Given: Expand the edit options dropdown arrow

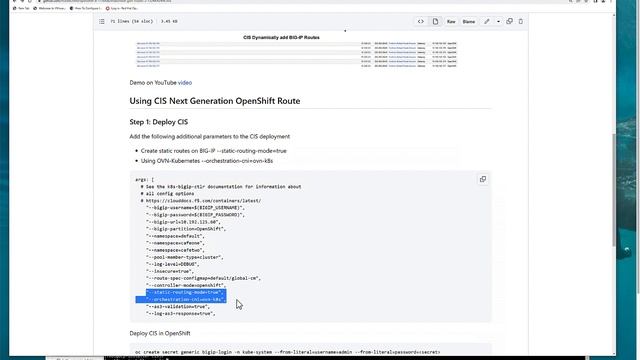Looking at the screenshot, I should tap(498, 21).
